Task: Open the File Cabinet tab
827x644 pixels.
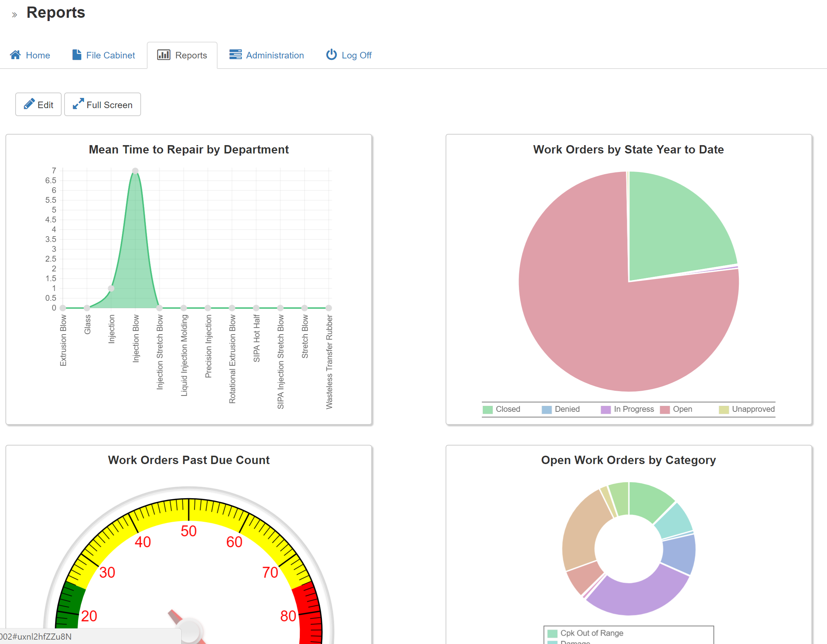Action: click(x=110, y=55)
